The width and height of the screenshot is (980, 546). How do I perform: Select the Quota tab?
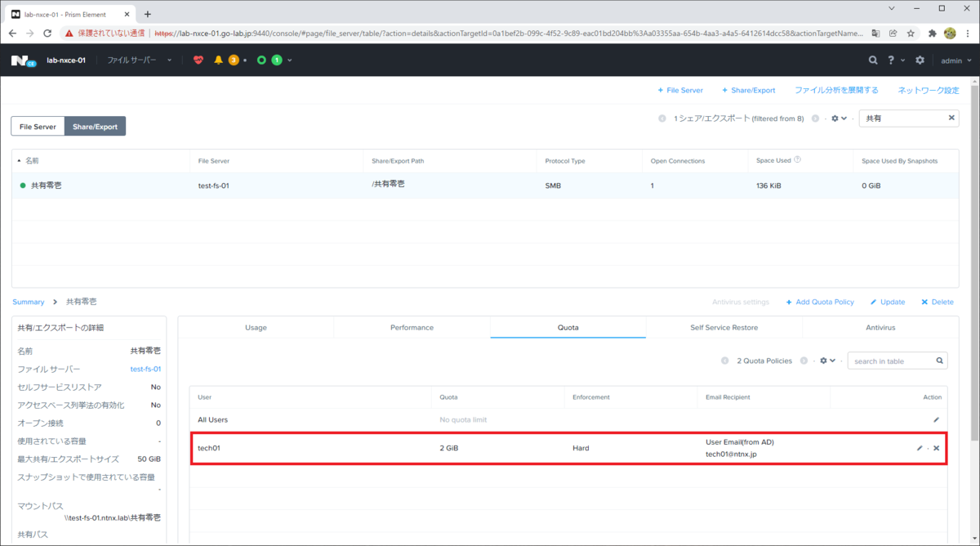(x=568, y=327)
